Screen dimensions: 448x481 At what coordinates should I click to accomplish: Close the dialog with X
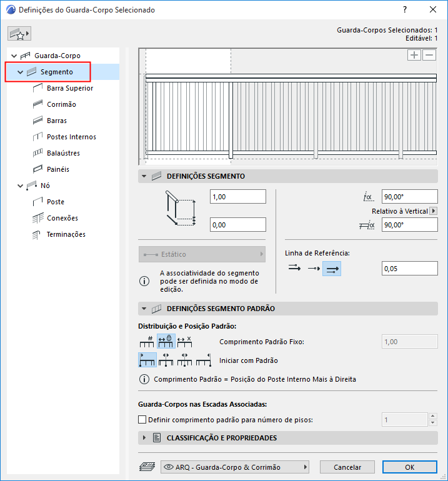coord(433,9)
